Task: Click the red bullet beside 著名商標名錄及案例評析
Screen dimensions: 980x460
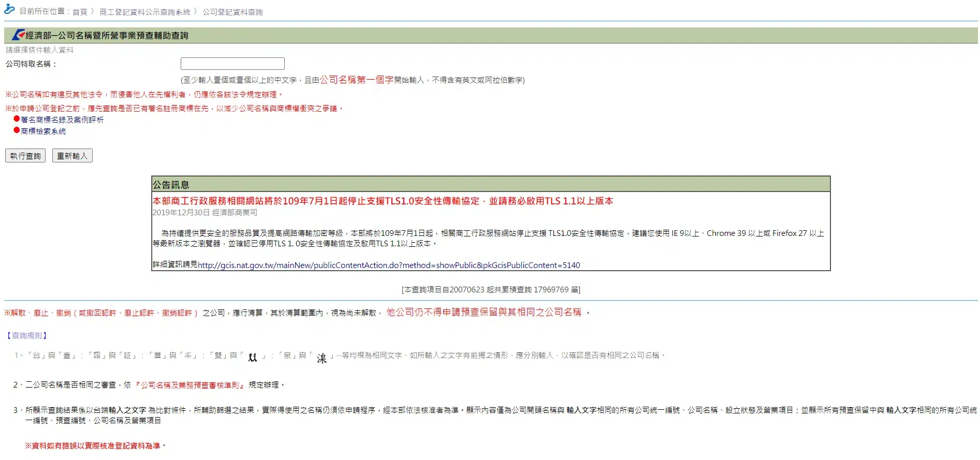Action: point(17,118)
